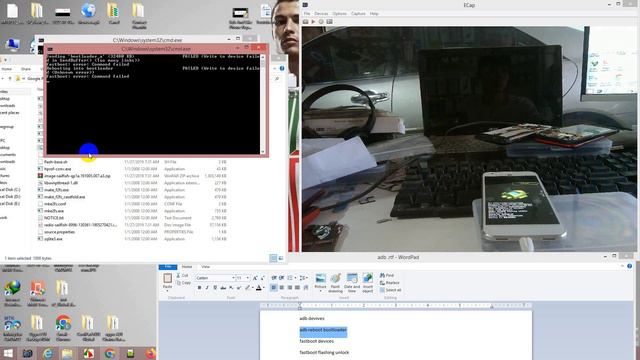Image resolution: width=640 pixels, height=360 pixels.
Task: Open the font family dropdown in WordPad
Action: click(233, 278)
